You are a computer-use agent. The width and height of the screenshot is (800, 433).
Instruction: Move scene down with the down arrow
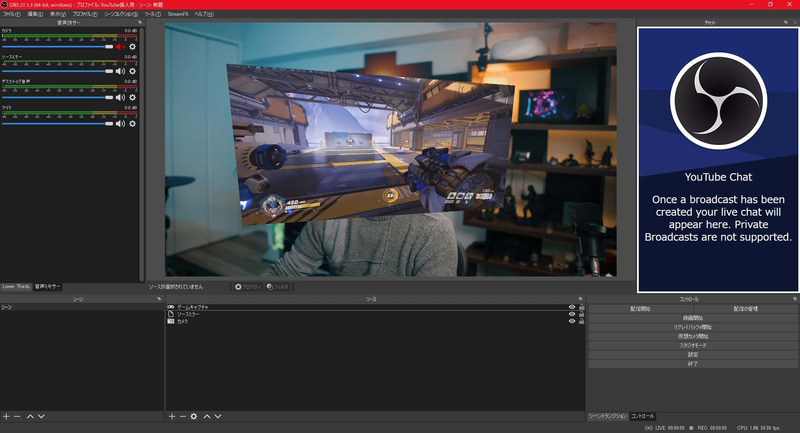tap(41, 417)
